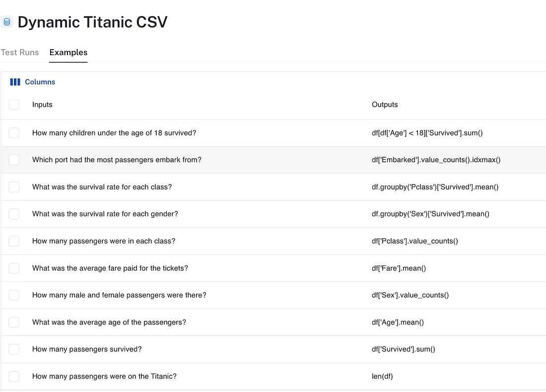Select the Examples tab

pos(68,52)
